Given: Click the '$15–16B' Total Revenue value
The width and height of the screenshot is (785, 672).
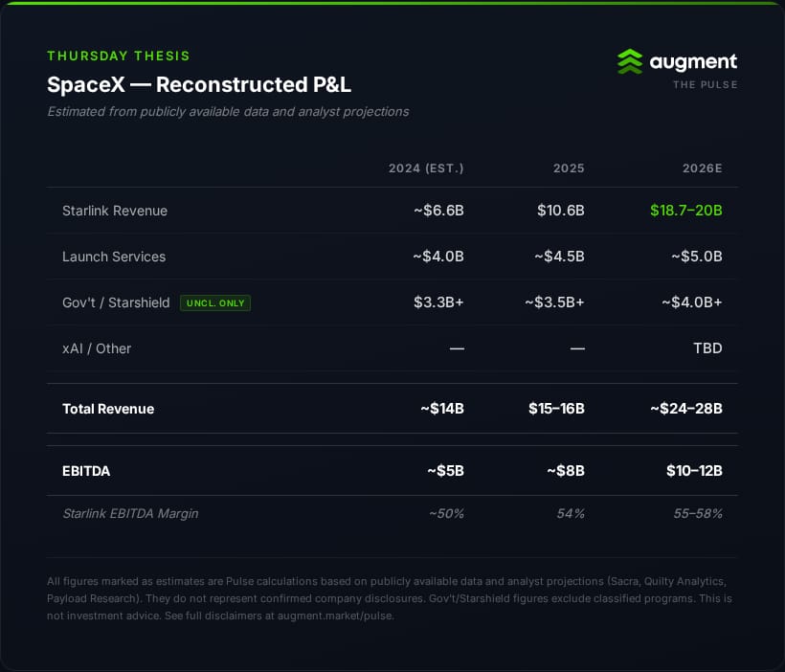Looking at the screenshot, I should (x=556, y=409).
